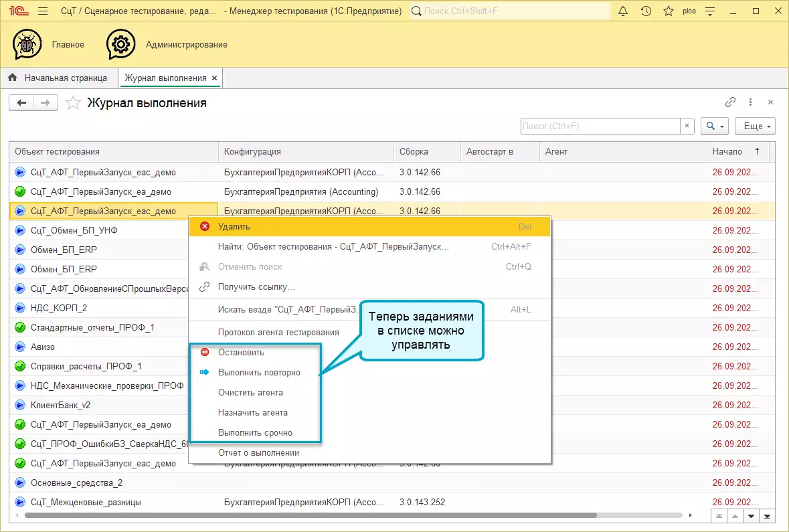Close the Журнал выполнения tab
The image size is (789, 532).
point(214,78)
